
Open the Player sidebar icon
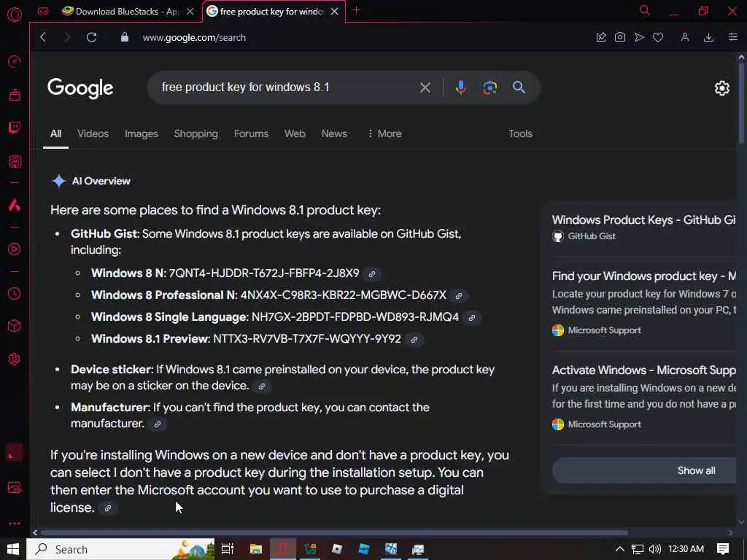15,249
